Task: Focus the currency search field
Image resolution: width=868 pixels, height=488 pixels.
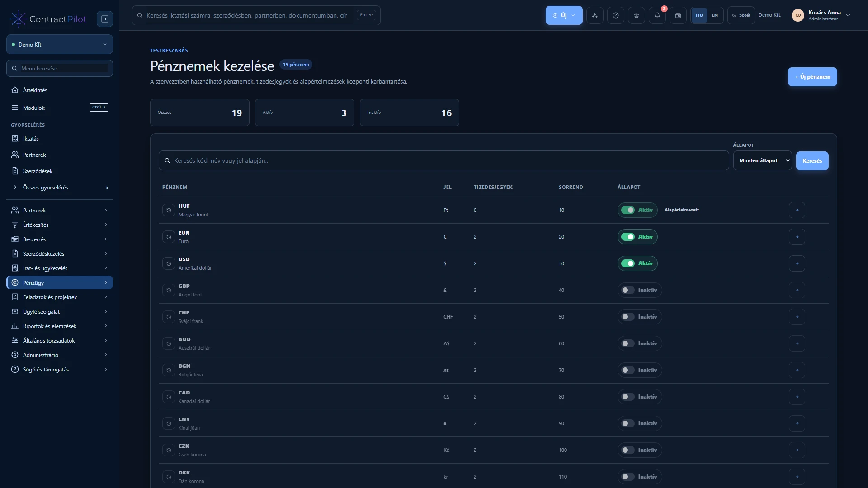Action: pyautogui.click(x=443, y=160)
